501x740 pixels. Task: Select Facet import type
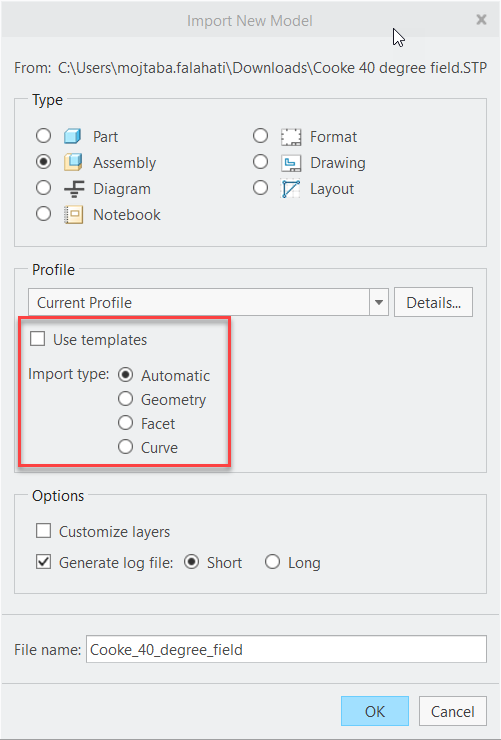pos(125,423)
